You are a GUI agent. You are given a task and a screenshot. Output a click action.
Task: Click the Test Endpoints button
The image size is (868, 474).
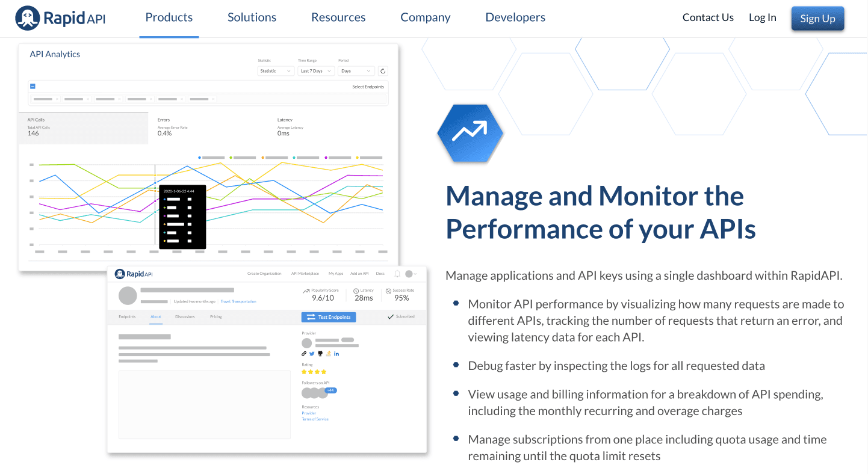pyautogui.click(x=329, y=317)
